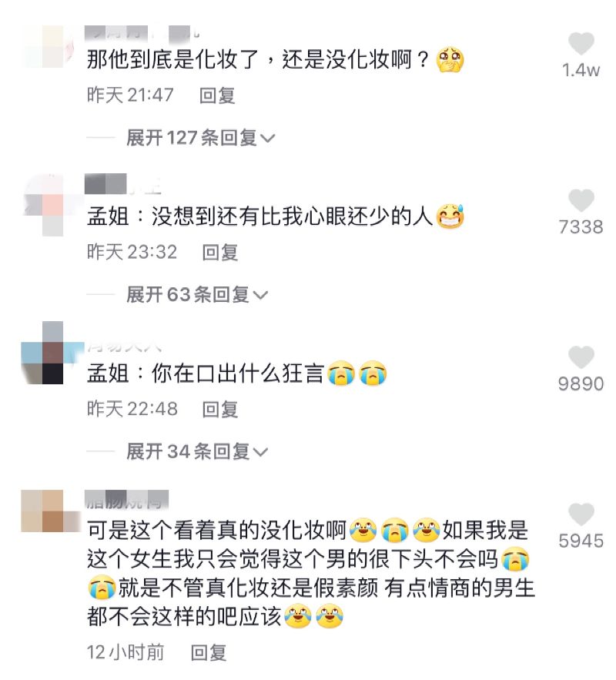This screenshot has width=616, height=680.
Task: Reply to the 昨天 21:47 comment
Action: (x=217, y=95)
